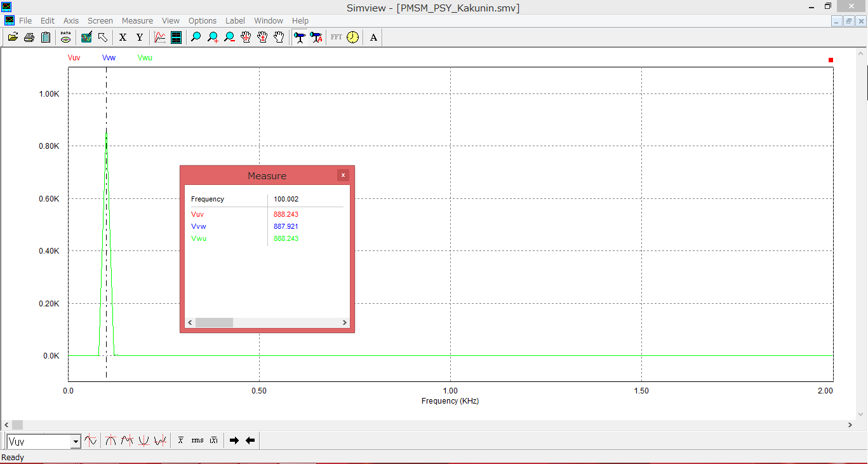This screenshot has height=464, width=868.
Task: Switch to time domain with clock icon
Action: [x=352, y=38]
